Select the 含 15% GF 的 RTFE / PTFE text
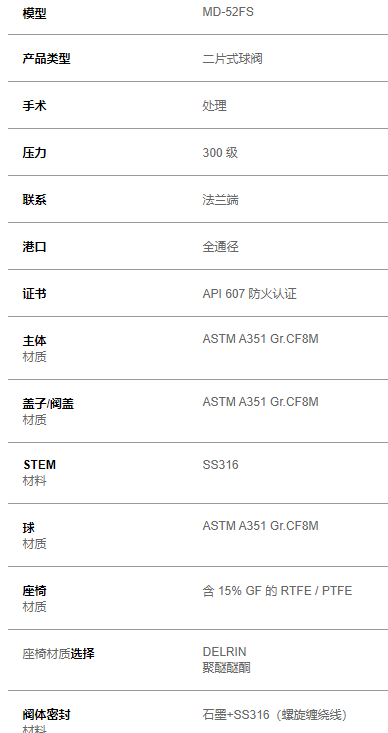This screenshot has height=733, width=388. [x=277, y=591]
